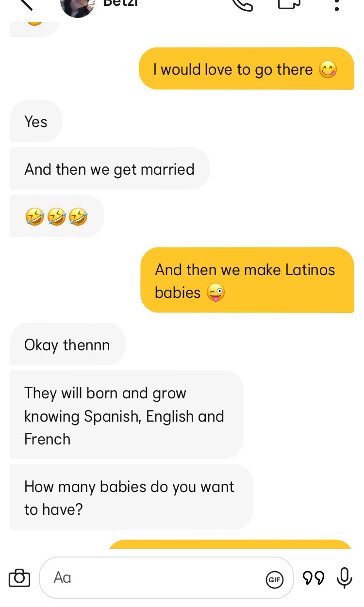Open the camera icon
Screen dimensions: 364x607
tap(19, 577)
